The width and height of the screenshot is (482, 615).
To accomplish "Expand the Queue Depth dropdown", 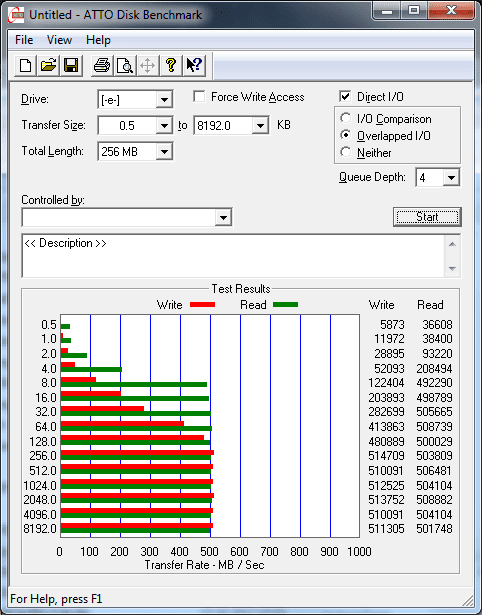I will [451, 178].
